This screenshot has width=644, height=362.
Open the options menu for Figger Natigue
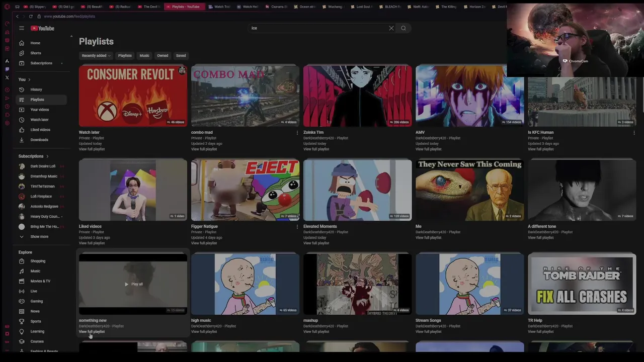[x=297, y=227]
